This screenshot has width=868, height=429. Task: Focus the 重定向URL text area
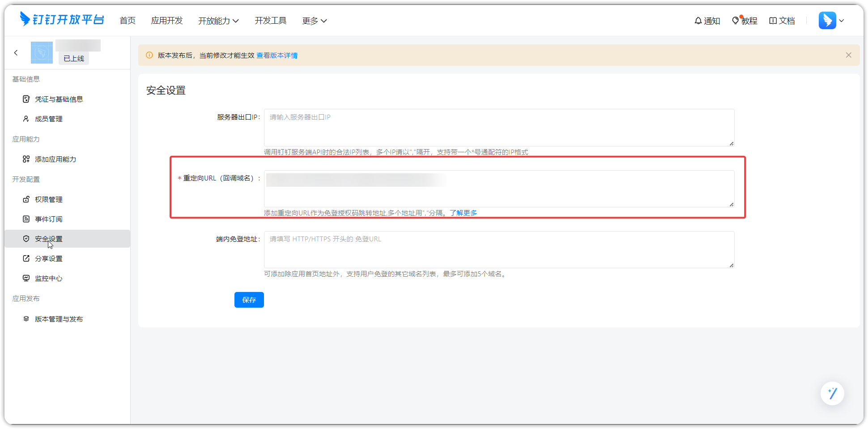point(499,189)
